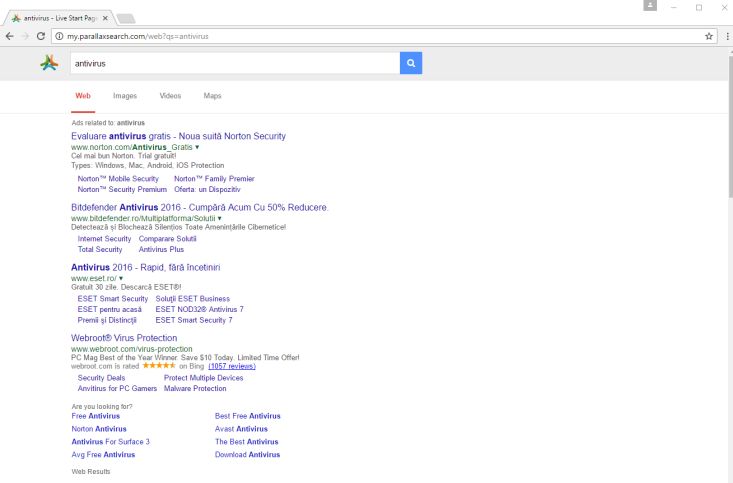This screenshot has width=733, height=483.
Task: Open Soluții ESET Business sitelink
Action: click(193, 298)
